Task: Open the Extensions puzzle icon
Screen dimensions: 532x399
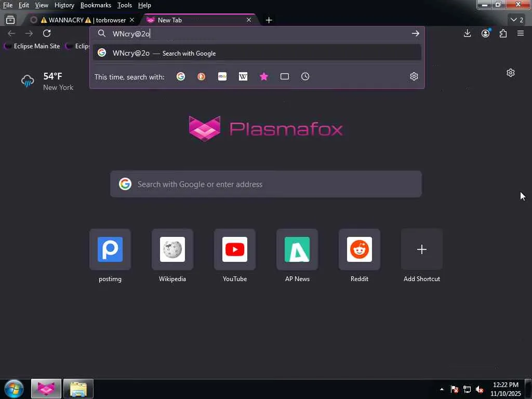Action: coord(503,33)
